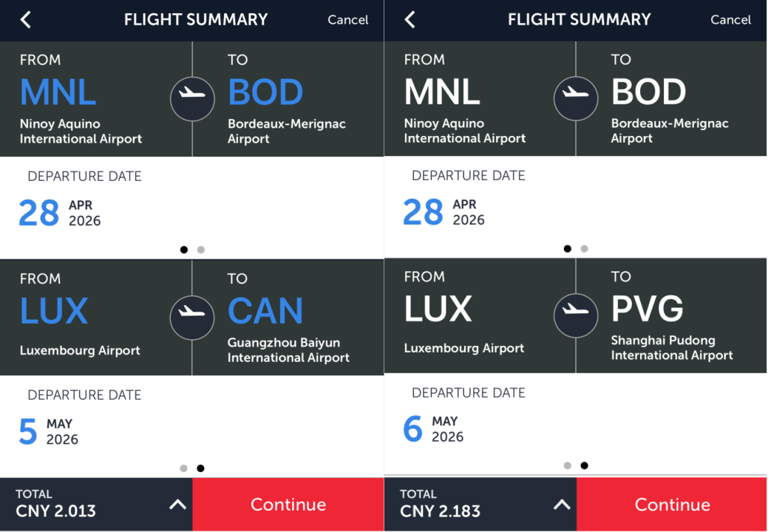Select second page dot under 28 APR, left panel
Screen dimensions: 768x532
coord(201,250)
